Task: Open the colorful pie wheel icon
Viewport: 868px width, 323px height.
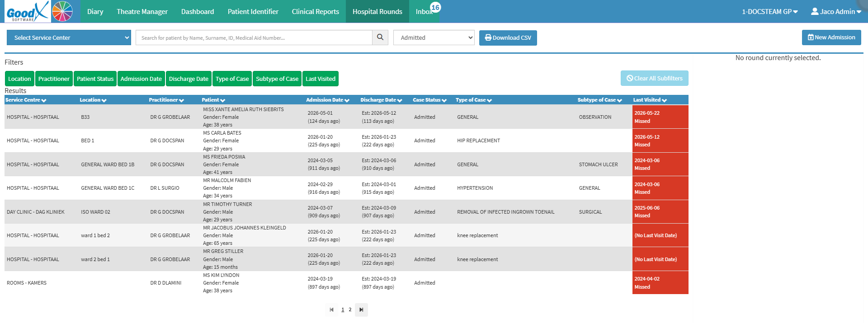Action: 62,11
